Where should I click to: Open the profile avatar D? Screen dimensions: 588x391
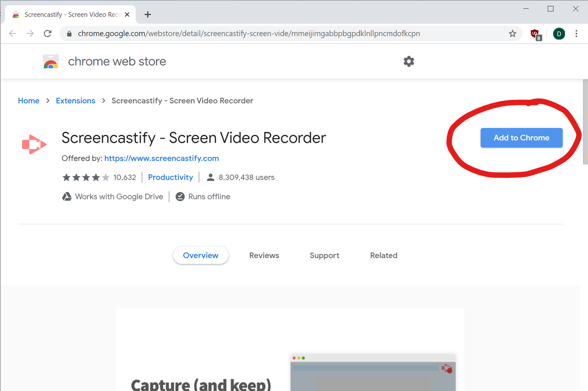coord(559,34)
